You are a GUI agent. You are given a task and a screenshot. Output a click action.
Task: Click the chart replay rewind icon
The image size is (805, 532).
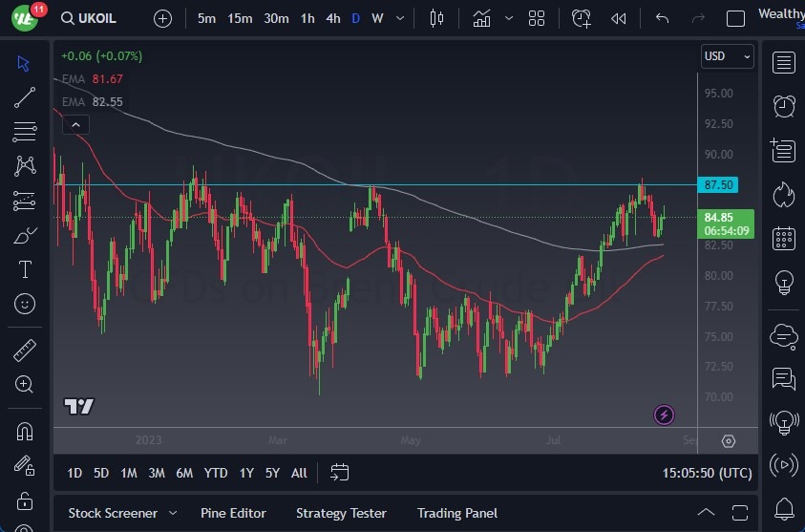pyautogui.click(x=619, y=18)
